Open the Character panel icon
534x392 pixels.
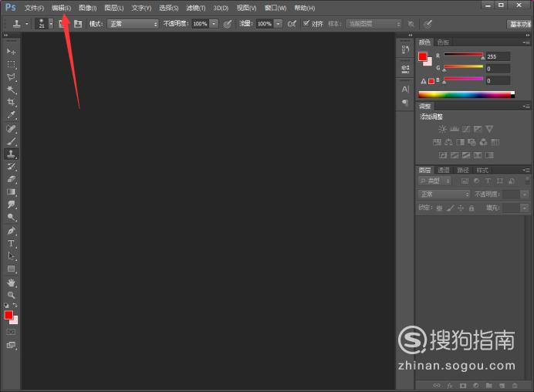coord(405,90)
